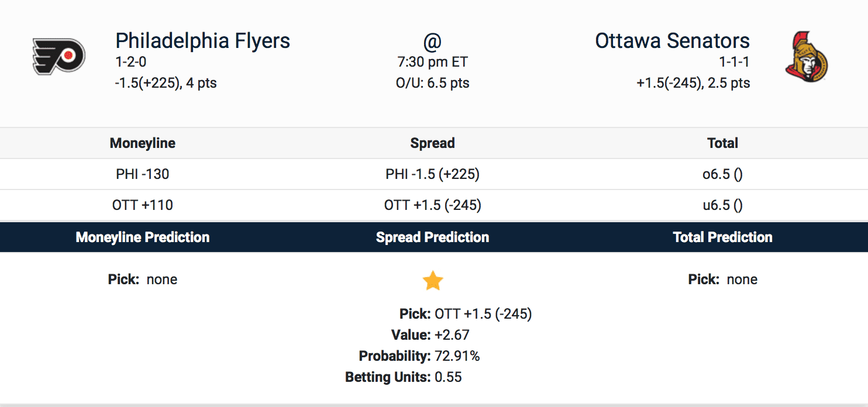This screenshot has width=868, height=407.
Task: Click the 7:30 pm ET game time
Action: pyautogui.click(x=433, y=62)
